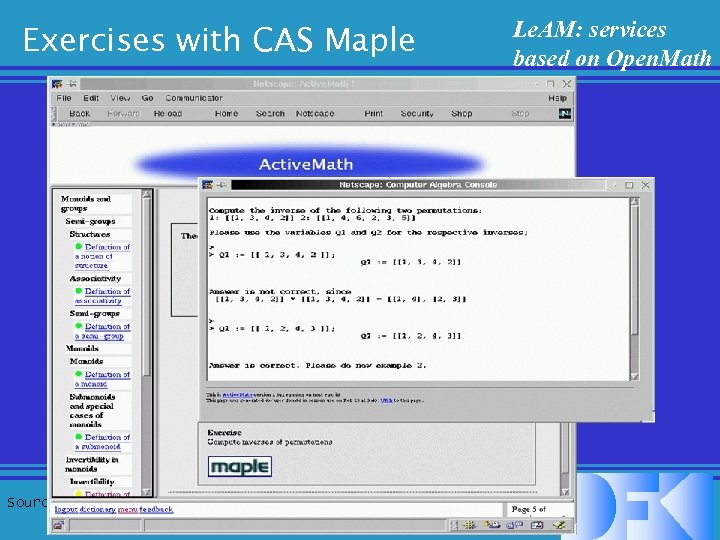Viewport: 720px width, 540px height.
Task: Click sidebar scrollbar down arrow
Action: (146, 492)
